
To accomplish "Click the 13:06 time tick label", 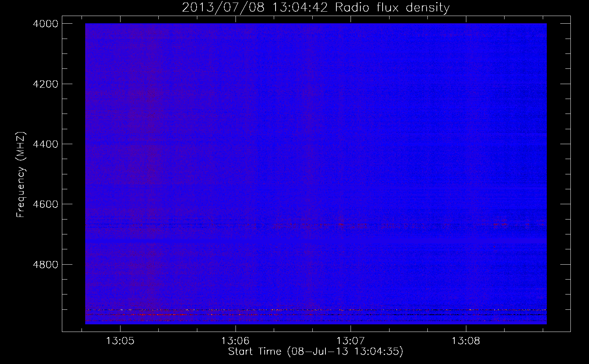I will click(x=236, y=341).
